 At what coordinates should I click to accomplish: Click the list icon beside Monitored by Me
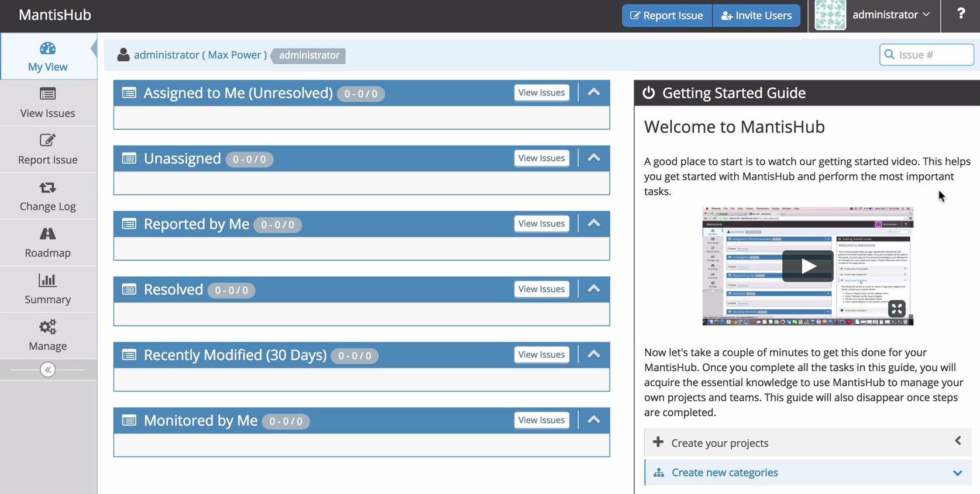[x=129, y=420]
